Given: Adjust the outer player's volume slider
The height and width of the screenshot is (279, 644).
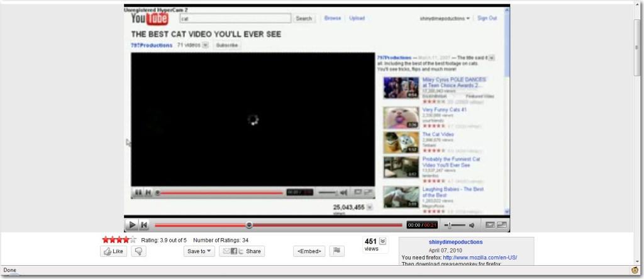Looking at the screenshot, I should 449,225.
